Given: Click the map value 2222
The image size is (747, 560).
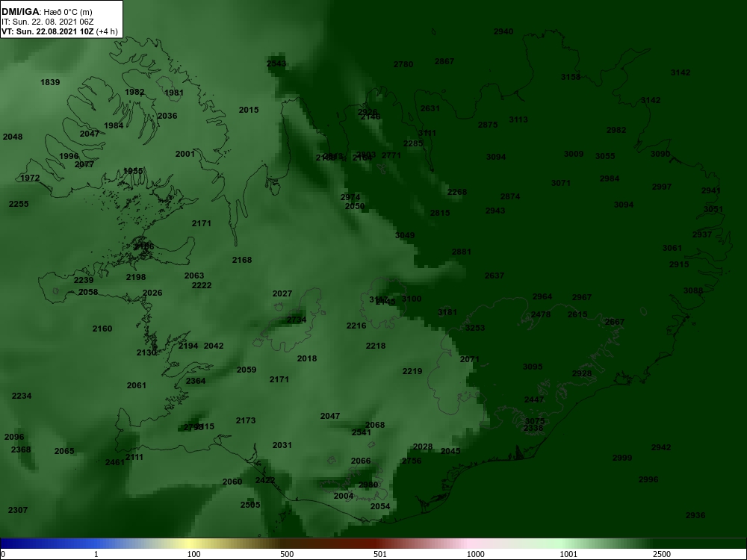Looking at the screenshot, I should point(202,285).
